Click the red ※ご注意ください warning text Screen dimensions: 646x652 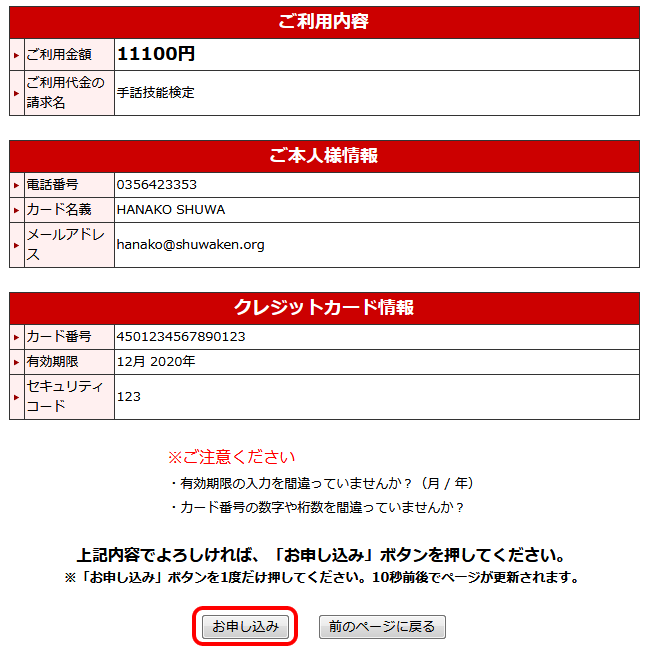click(232, 457)
